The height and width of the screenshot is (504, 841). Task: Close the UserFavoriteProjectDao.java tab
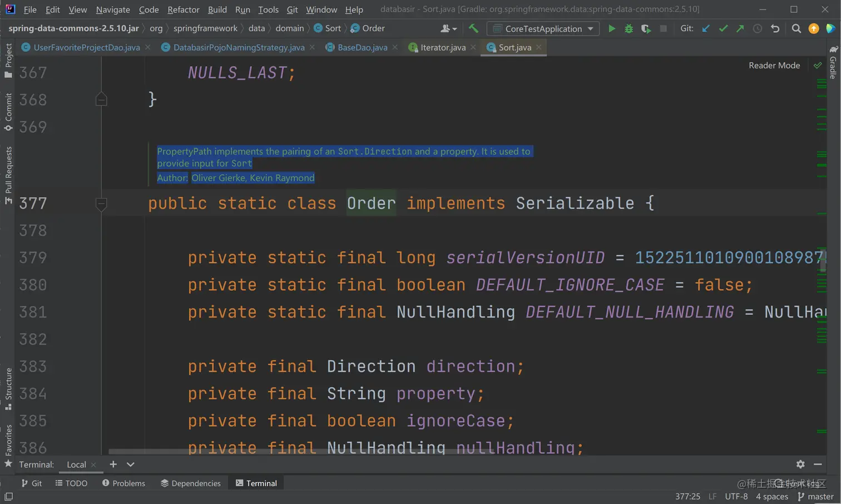(x=147, y=47)
